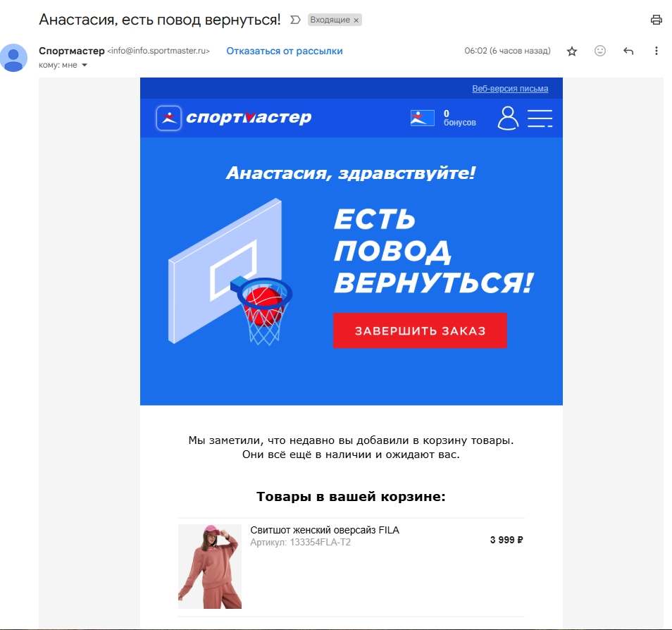Click the sender avatar icon
672x630 pixels.
(13, 58)
